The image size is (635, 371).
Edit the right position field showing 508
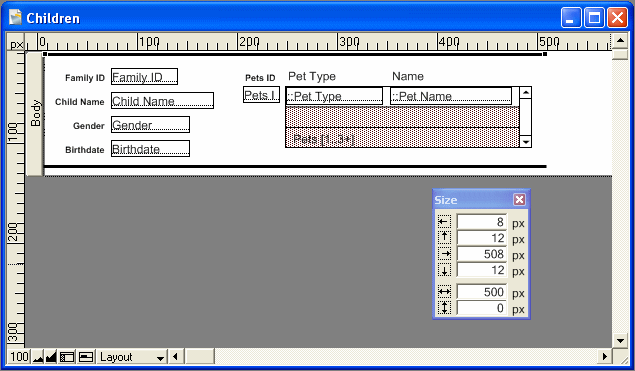pos(482,254)
